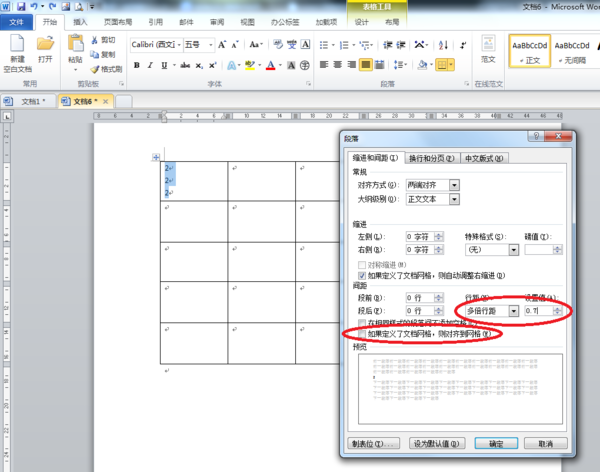This screenshot has height=472, width=600.
Task: Click the Shrink Font icon
Action: point(235,45)
